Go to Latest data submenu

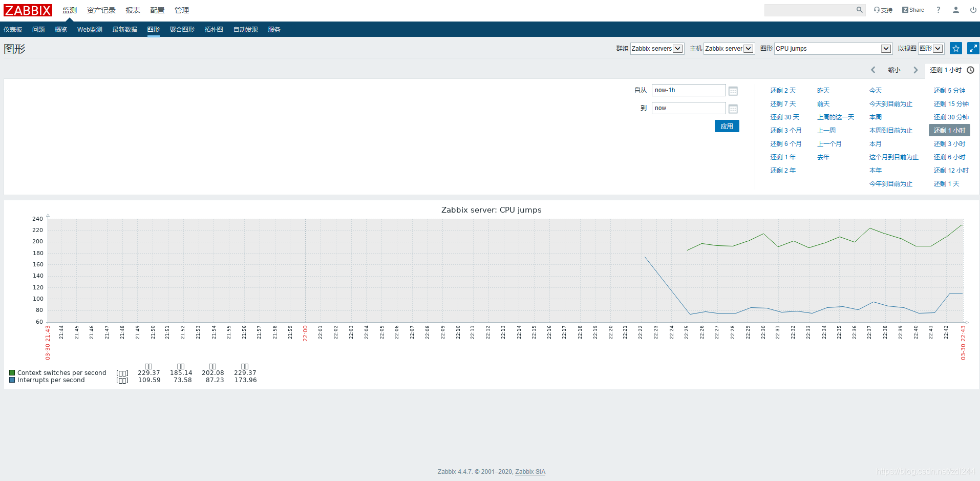125,30
